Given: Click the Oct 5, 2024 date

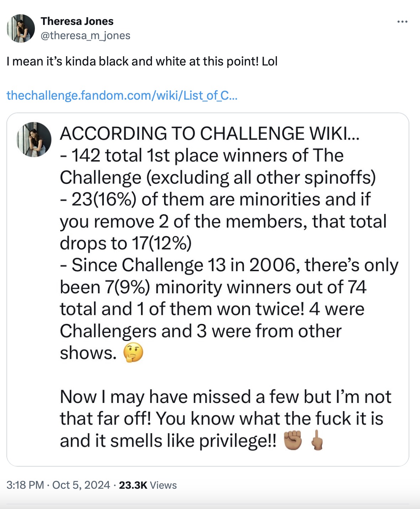Looking at the screenshot, I should point(81,485).
